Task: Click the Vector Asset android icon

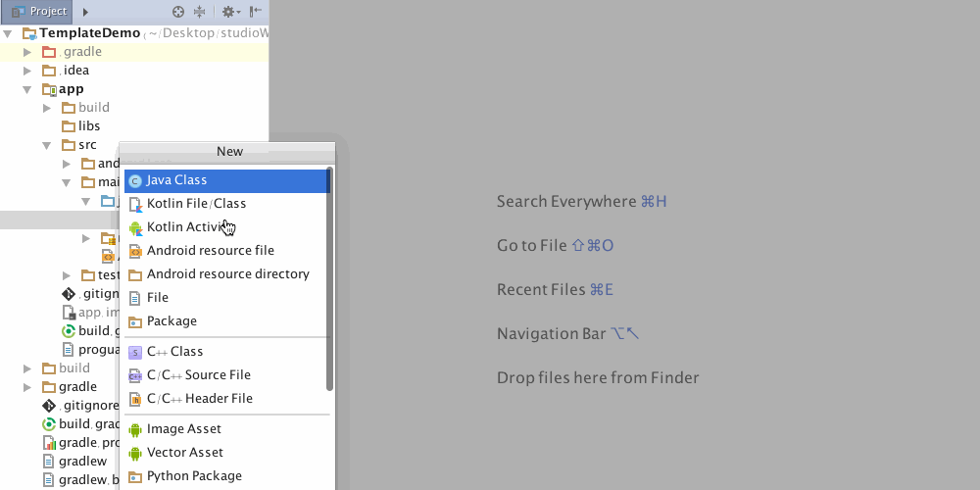Action: (x=135, y=453)
